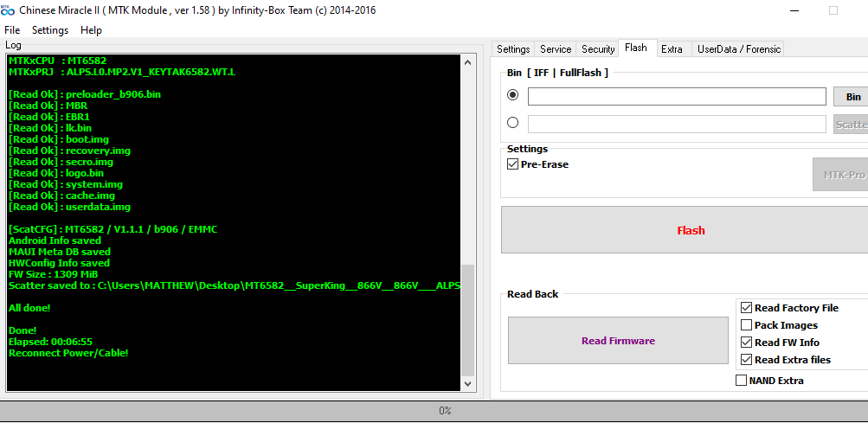The image size is (868, 423).
Task: Click the Bin browse button
Action: 851,96
